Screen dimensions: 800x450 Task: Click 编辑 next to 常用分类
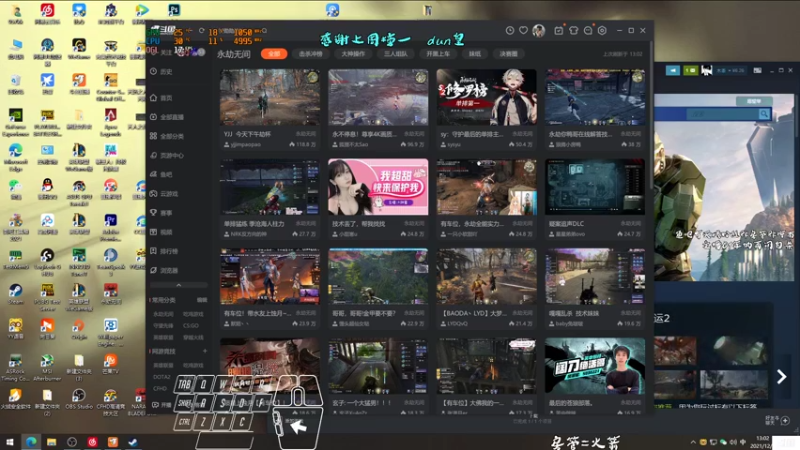coord(202,299)
